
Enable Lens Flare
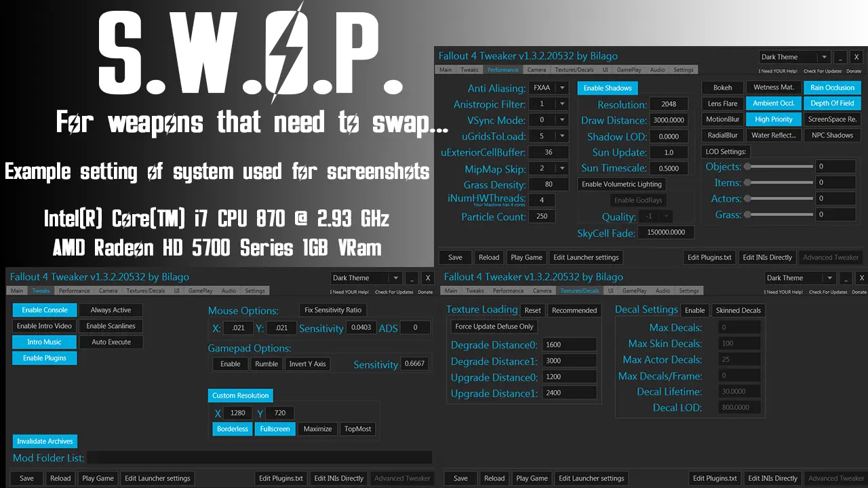coord(722,104)
